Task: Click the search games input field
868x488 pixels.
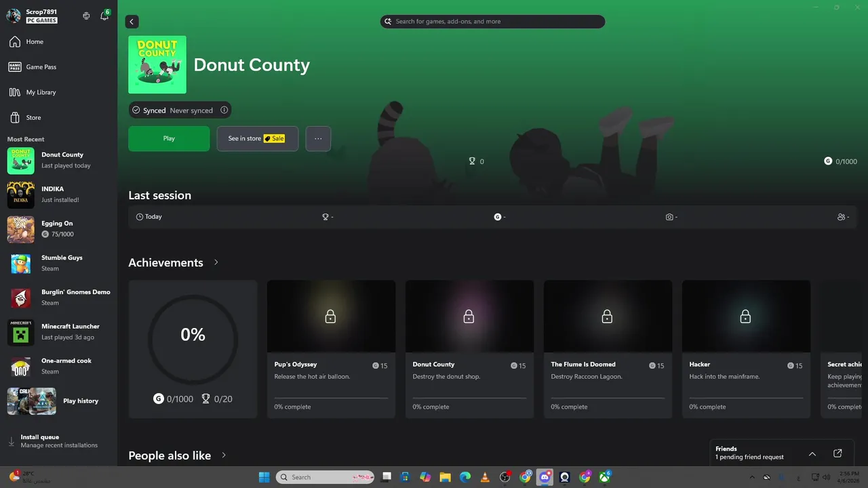Action: (492, 22)
